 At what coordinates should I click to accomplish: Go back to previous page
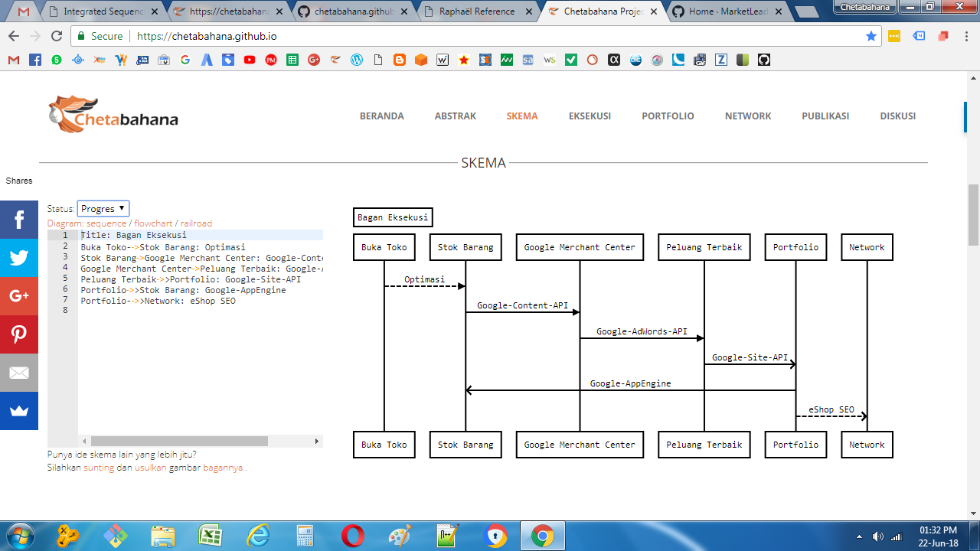(14, 36)
